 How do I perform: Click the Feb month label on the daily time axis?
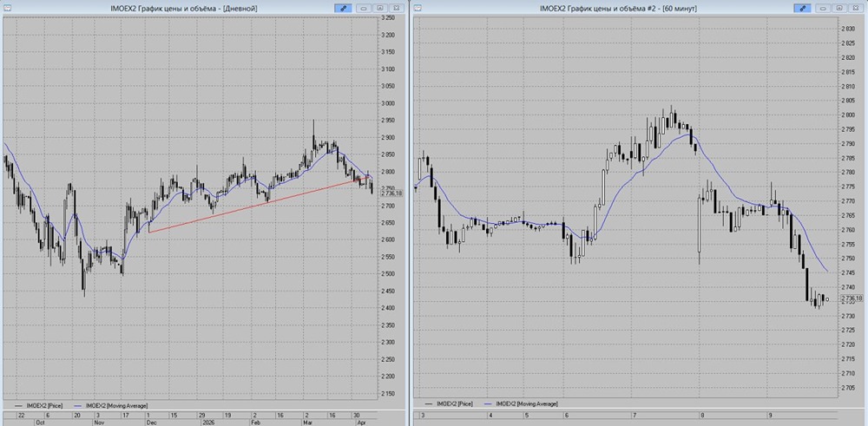(256, 422)
